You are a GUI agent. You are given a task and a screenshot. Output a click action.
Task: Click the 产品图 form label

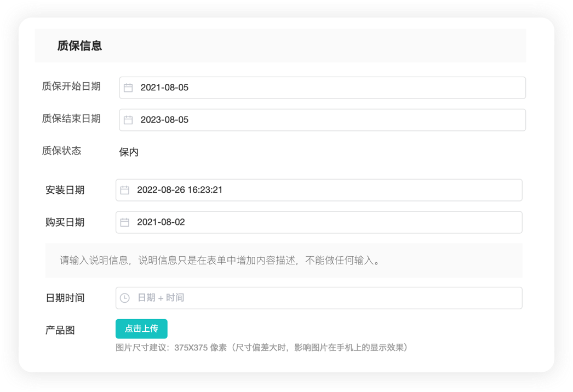(60, 328)
